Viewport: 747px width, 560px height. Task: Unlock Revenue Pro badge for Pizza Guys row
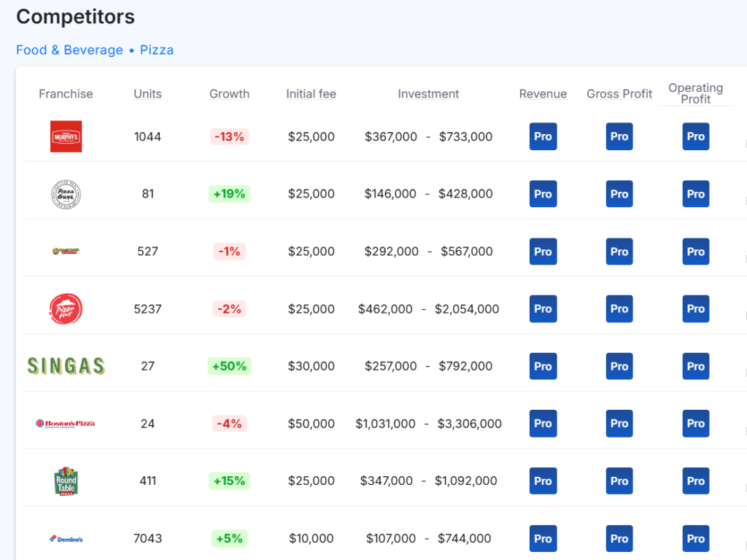click(543, 194)
